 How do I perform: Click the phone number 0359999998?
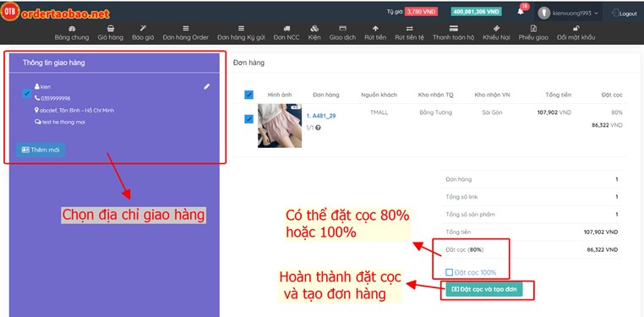[56, 99]
